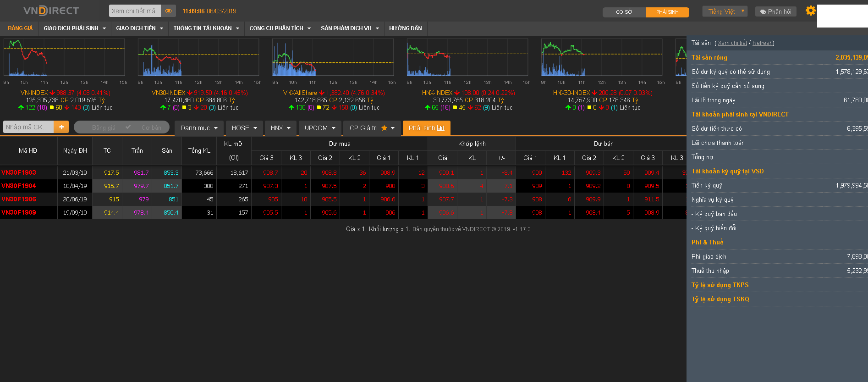This screenshot has height=382, width=868.
Task: Click the Phản hồi feedback button
Action: coord(775,11)
